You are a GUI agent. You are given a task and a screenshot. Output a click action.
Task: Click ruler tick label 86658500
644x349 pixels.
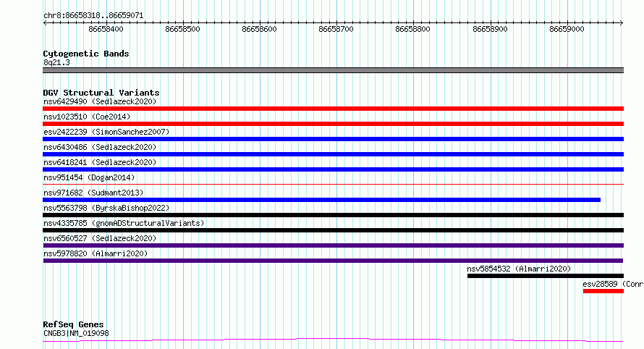[x=183, y=29]
